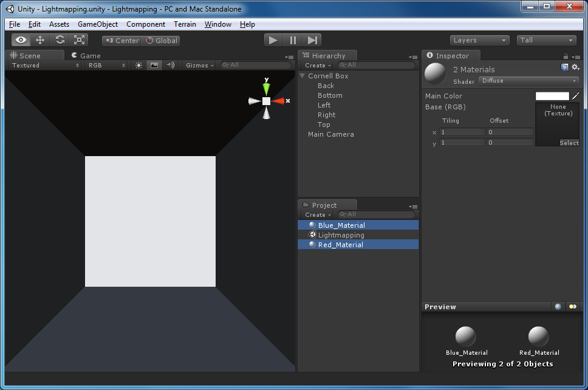Viewport: 588px width, 390px height.
Task: Select Red_Material asset in Project
Action: click(358, 244)
